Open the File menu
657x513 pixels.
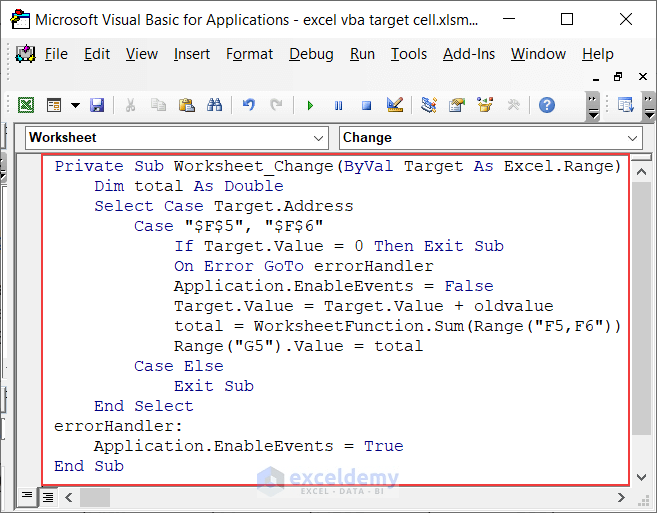[x=56, y=54]
